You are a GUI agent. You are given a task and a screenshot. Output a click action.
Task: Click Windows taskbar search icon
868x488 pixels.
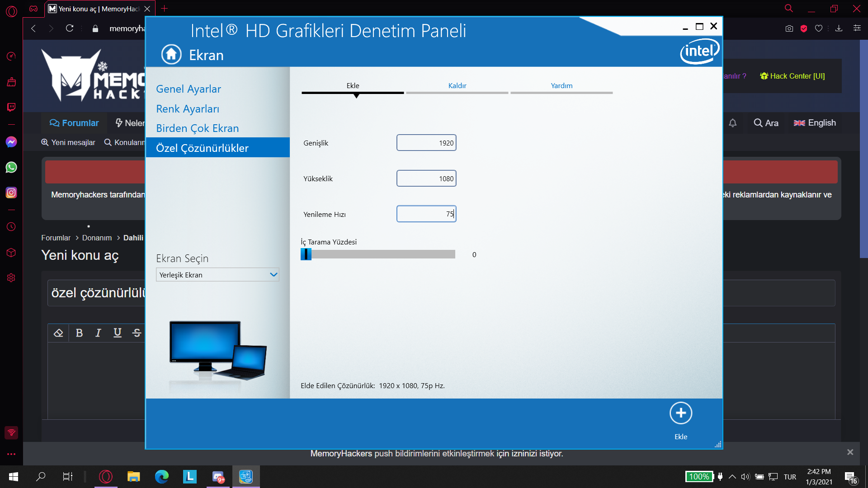(41, 477)
